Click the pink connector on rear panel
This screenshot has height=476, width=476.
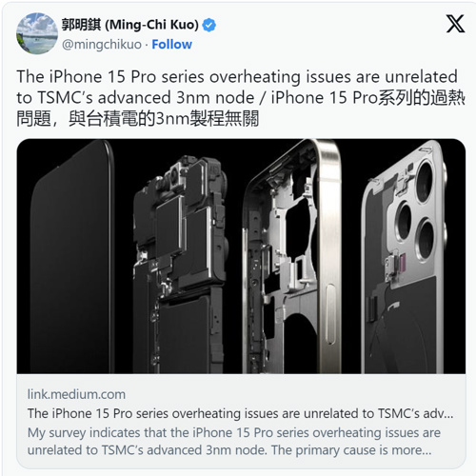coord(402,264)
